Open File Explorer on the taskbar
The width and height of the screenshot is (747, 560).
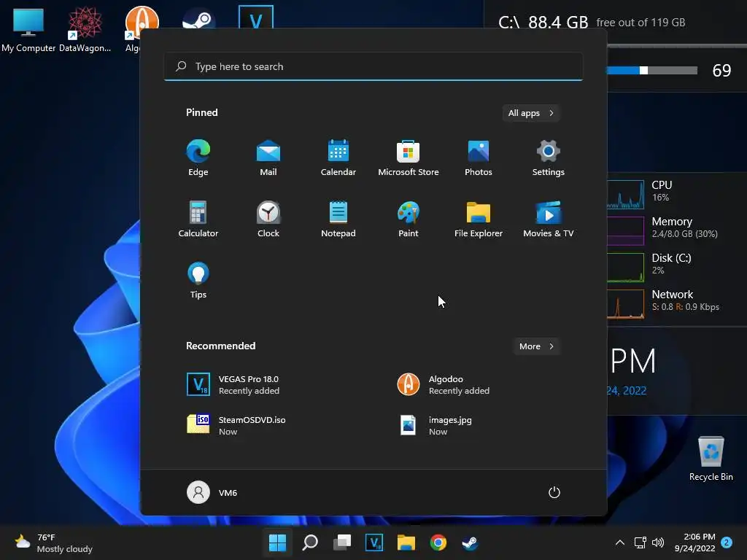pyautogui.click(x=406, y=542)
